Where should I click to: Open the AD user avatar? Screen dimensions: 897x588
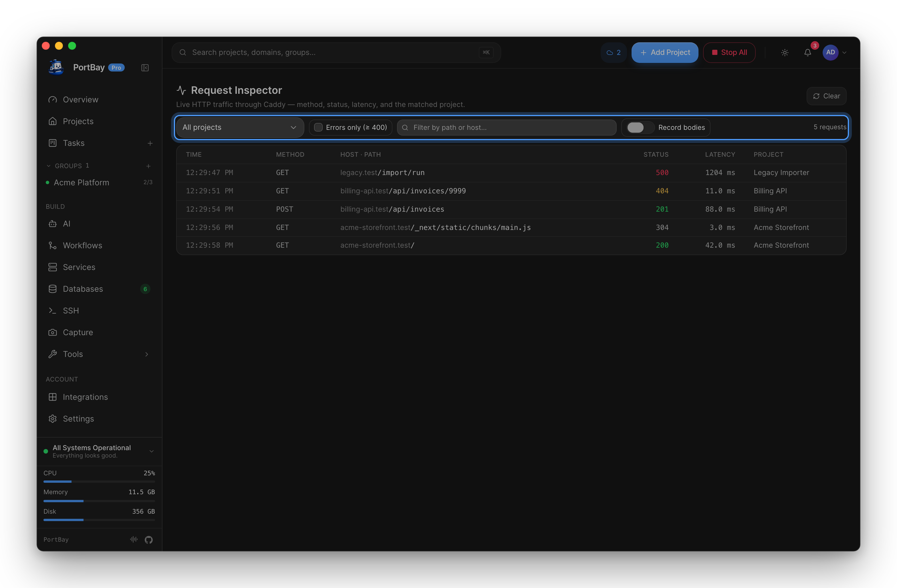830,52
